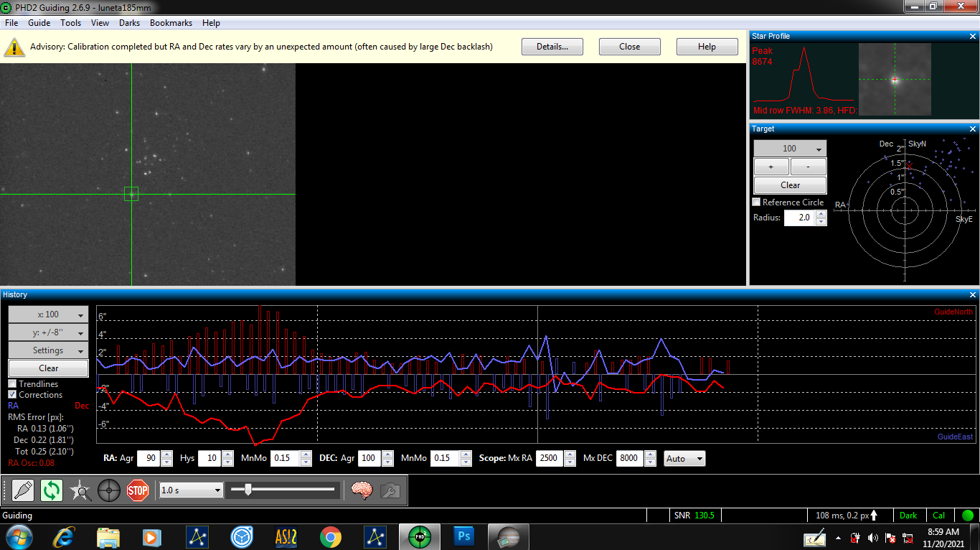The image size is (980, 550).
Task: Close the Target panel
Action: click(x=973, y=129)
